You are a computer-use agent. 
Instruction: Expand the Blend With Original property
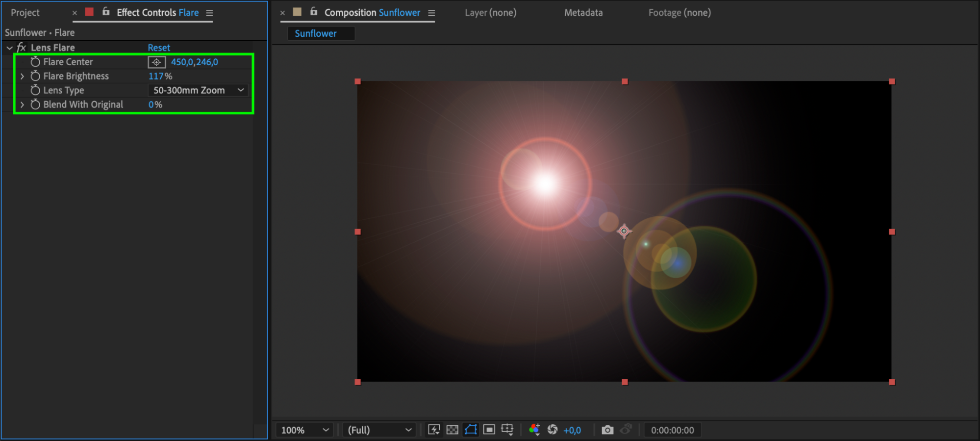coord(22,104)
